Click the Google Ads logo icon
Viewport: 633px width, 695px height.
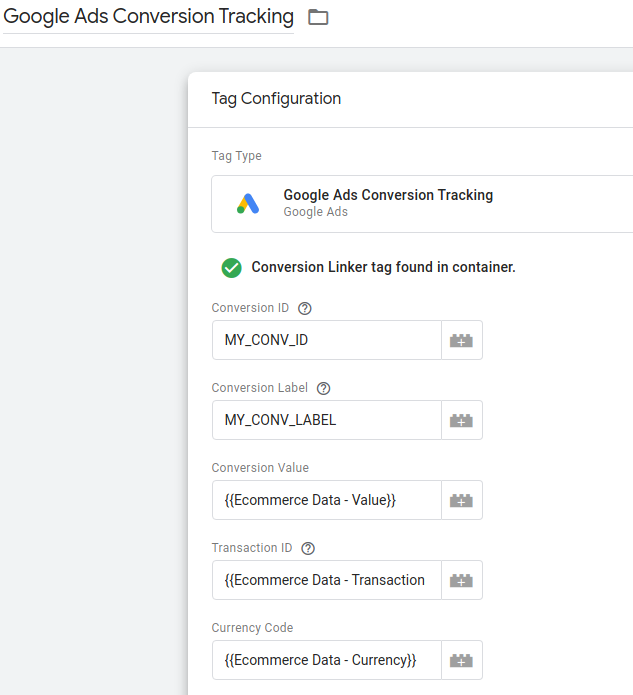[x=248, y=204]
